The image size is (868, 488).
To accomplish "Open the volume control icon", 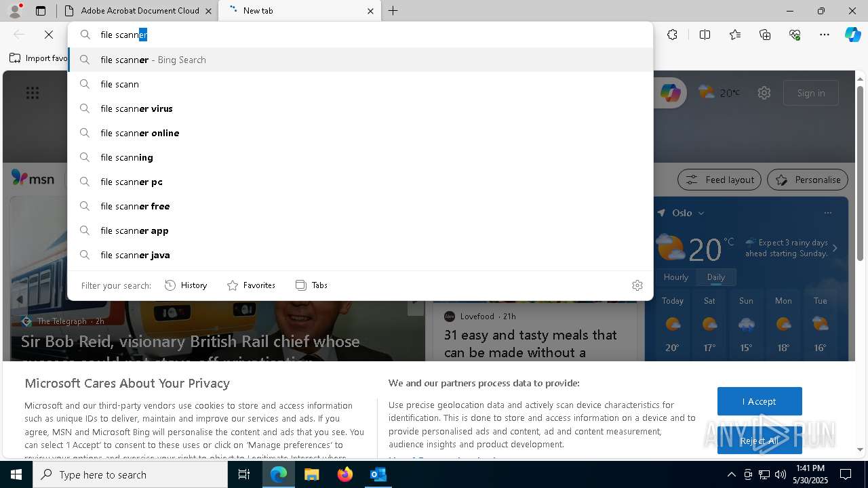I will coord(780,474).
